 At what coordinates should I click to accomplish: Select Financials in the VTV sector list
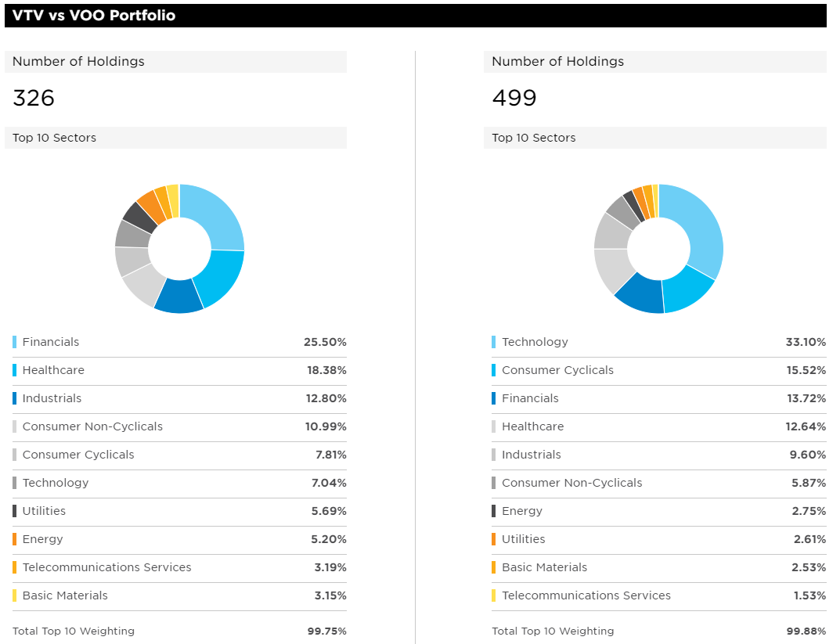(x=50, y=342)
